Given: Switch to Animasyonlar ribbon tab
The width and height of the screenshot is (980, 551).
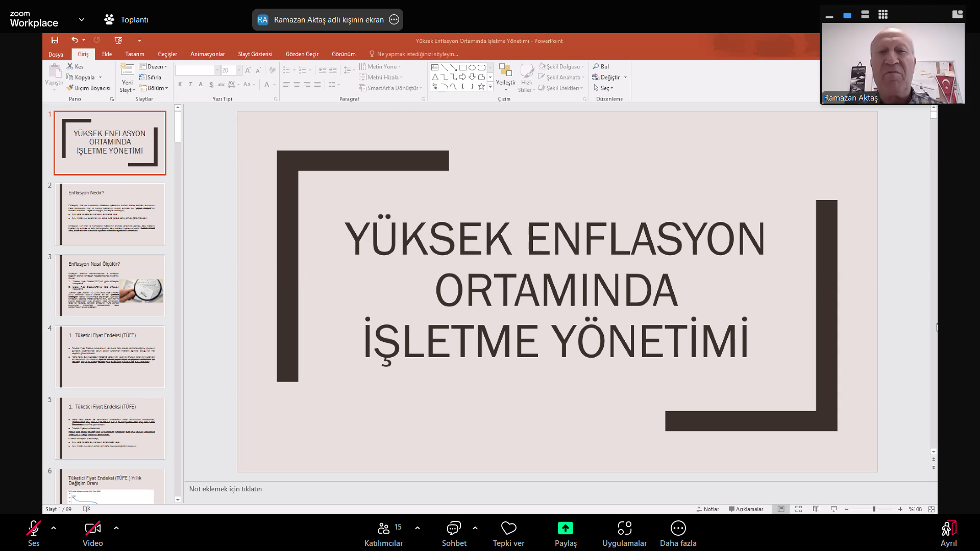Looking at the screenshot, I should [207, 54].
